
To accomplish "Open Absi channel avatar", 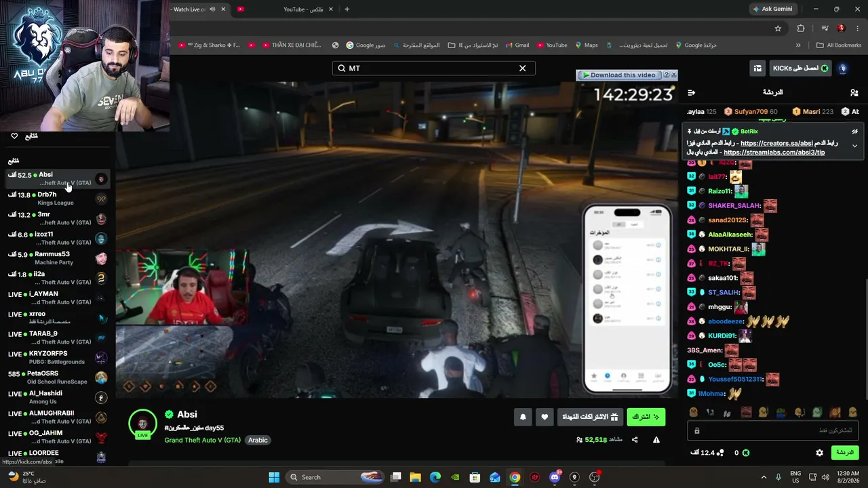I will point(142,424).
